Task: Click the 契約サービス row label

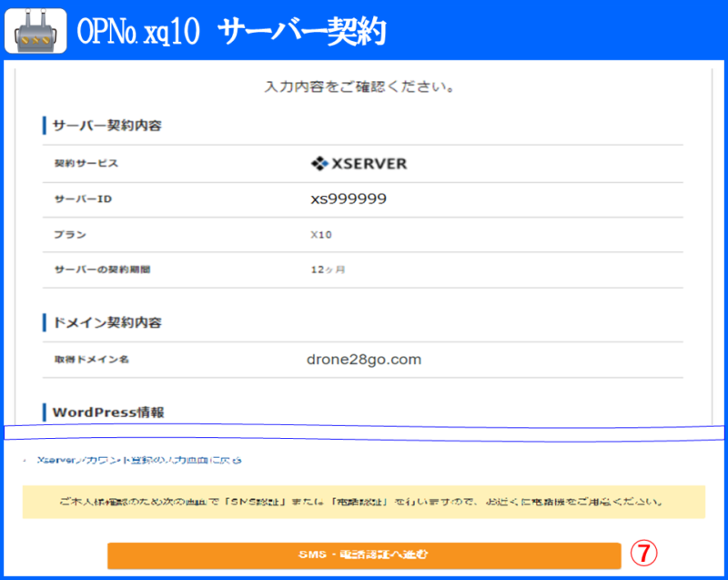Action: [x=86, y=164]
